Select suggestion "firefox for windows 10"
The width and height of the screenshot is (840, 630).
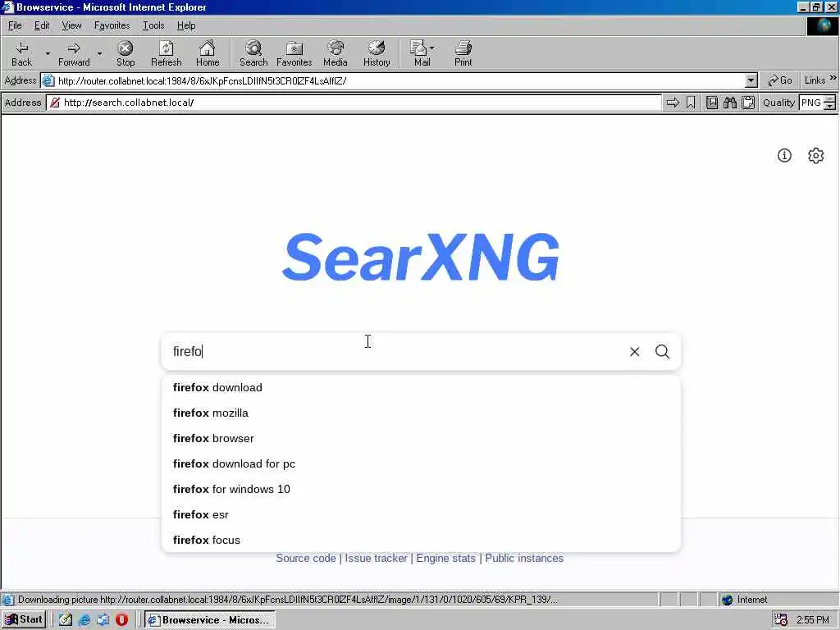pos(421,489)
